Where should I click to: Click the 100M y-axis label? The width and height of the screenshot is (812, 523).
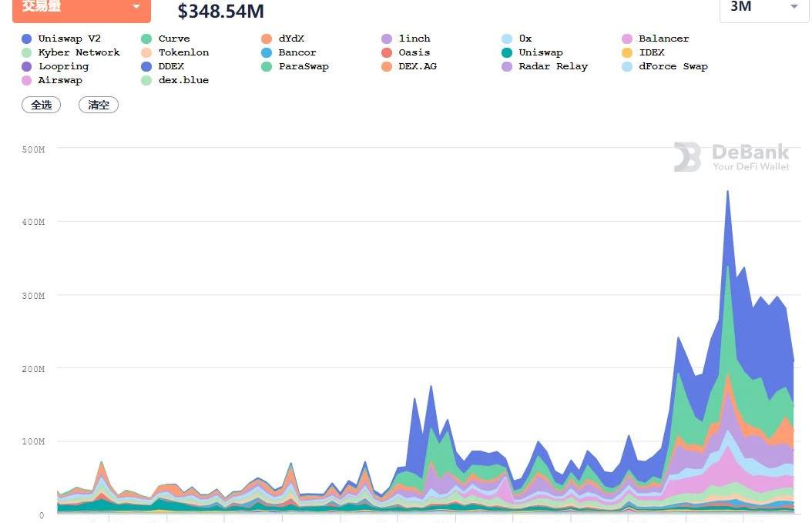[33, 441]
